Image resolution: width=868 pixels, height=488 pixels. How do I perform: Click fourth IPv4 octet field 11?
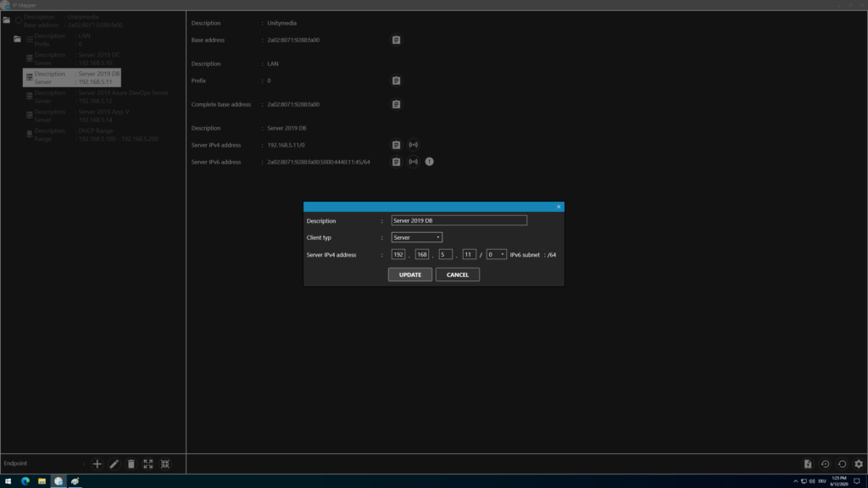[x=469, y=254]
